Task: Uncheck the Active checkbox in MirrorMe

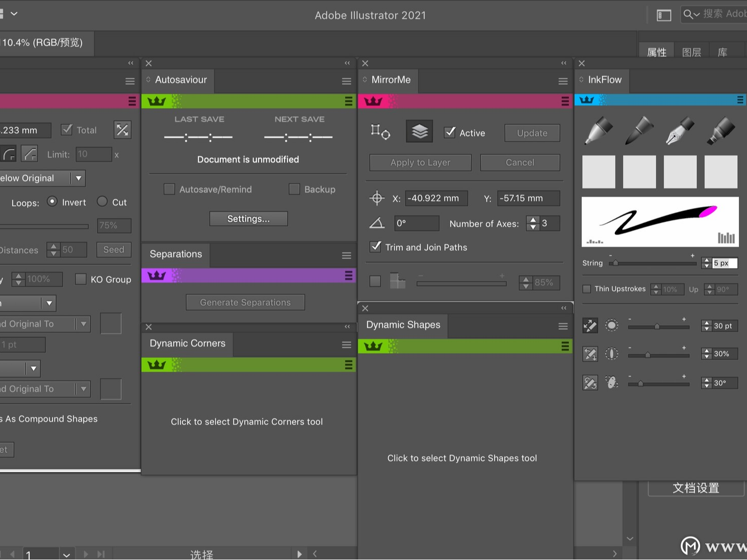Action: [449, 132]
